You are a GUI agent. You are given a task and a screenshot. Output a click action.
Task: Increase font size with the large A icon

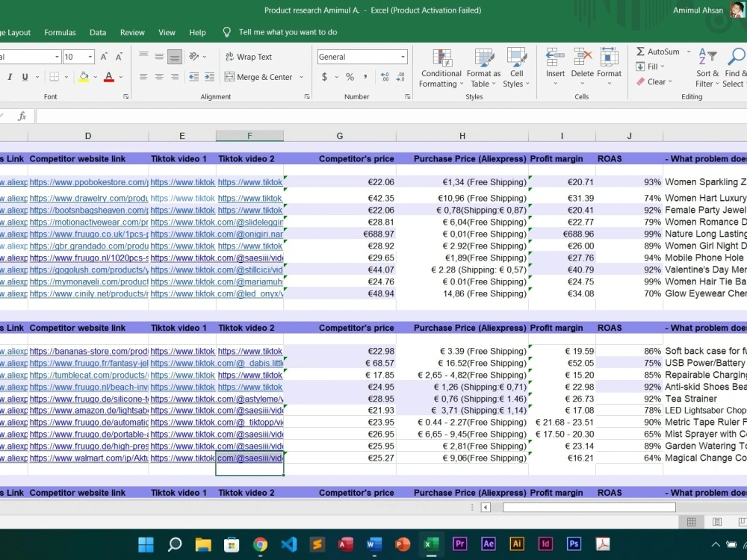pyautogui.click(x=103, y=57)
